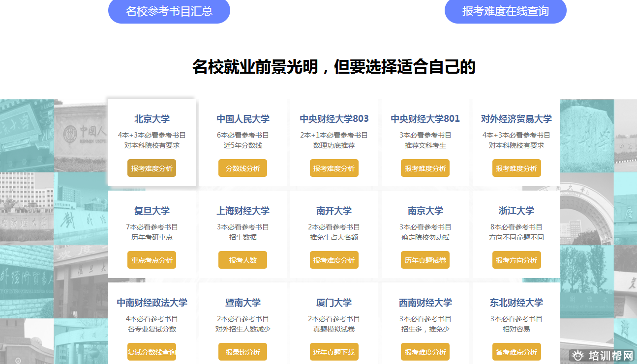Open 分数线分析 for 中国人民大学
This screenshot has height=364, width=637.
pos(243,168)
